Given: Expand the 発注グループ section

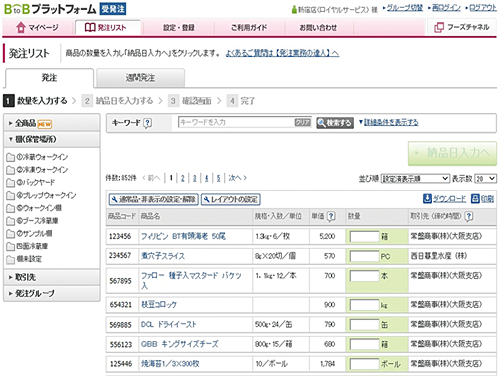Looking at the screenshot, I should tap(52, 293).
